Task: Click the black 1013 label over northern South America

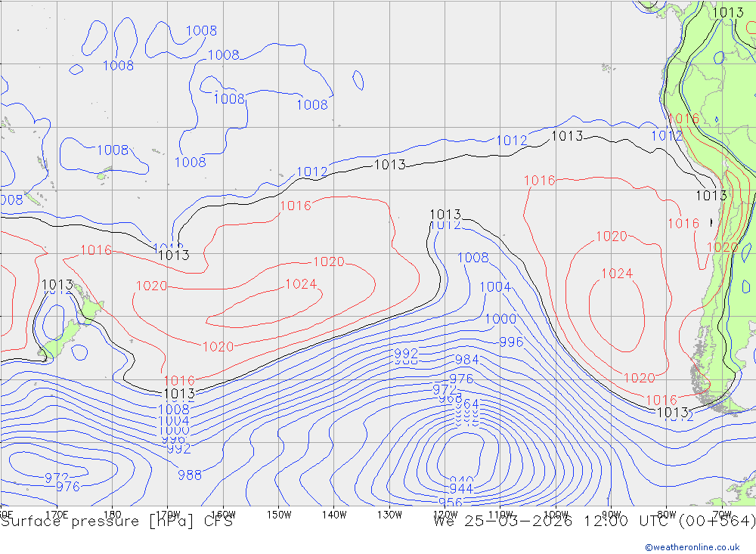Action: [728, 12]
